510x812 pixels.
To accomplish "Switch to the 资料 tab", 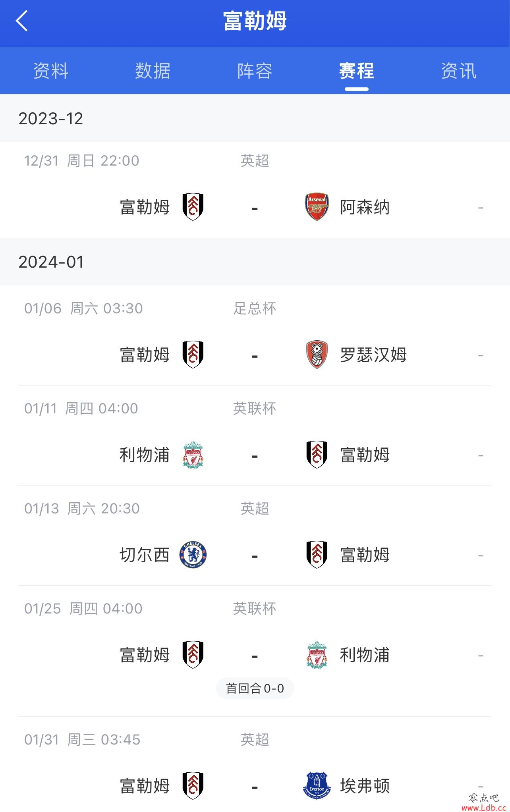I will 51,71.
